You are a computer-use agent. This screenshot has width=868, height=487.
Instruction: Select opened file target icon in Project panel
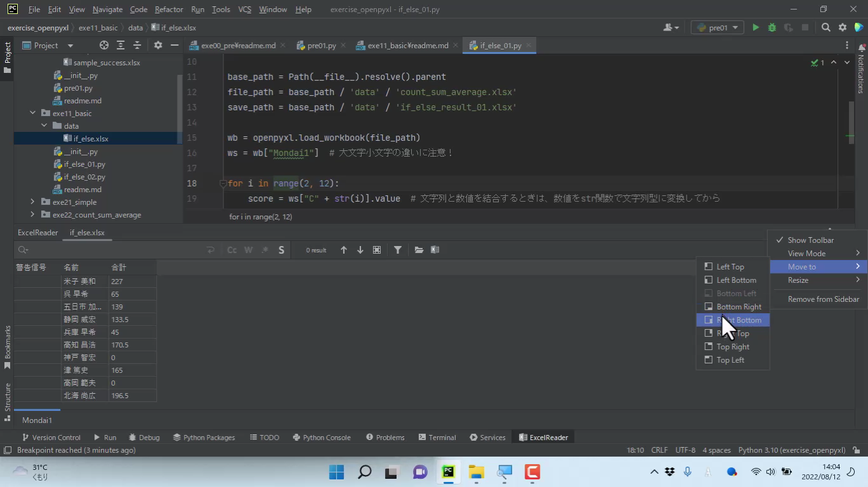pyautogui.click(x=104, y=46)
